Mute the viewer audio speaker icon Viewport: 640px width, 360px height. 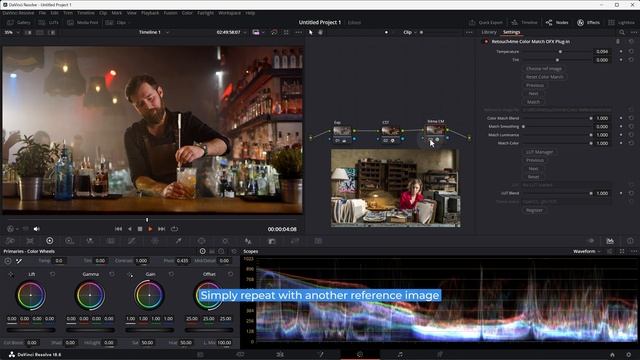37,229
